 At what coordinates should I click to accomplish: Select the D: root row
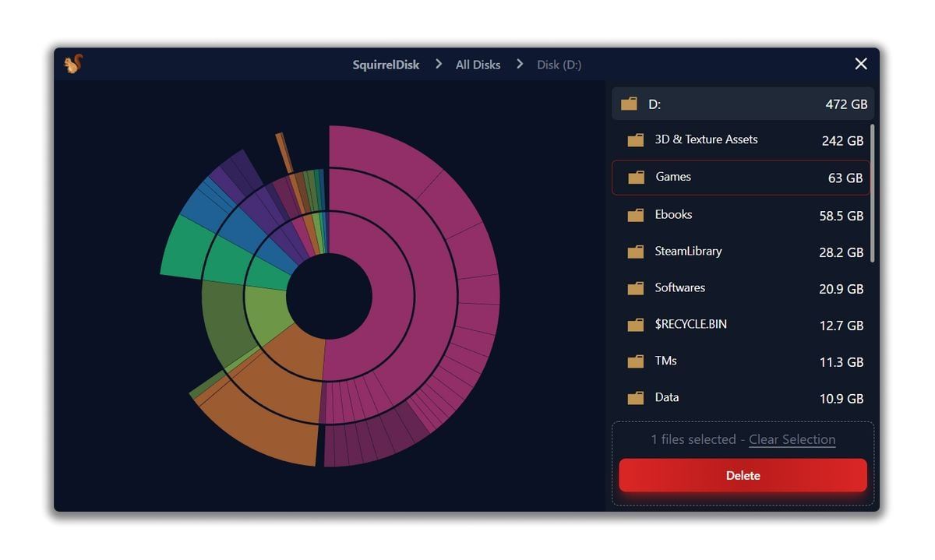point(743,104)
